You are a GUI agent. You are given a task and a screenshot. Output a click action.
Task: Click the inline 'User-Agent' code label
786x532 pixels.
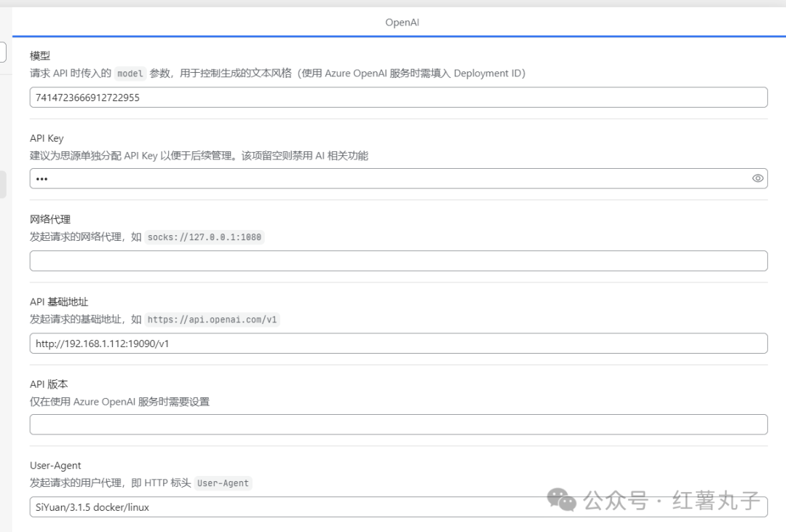tap(223, 483)
